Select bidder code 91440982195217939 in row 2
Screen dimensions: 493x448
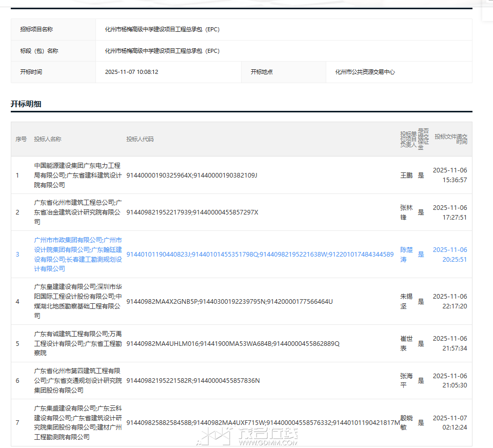pos(192,212)
